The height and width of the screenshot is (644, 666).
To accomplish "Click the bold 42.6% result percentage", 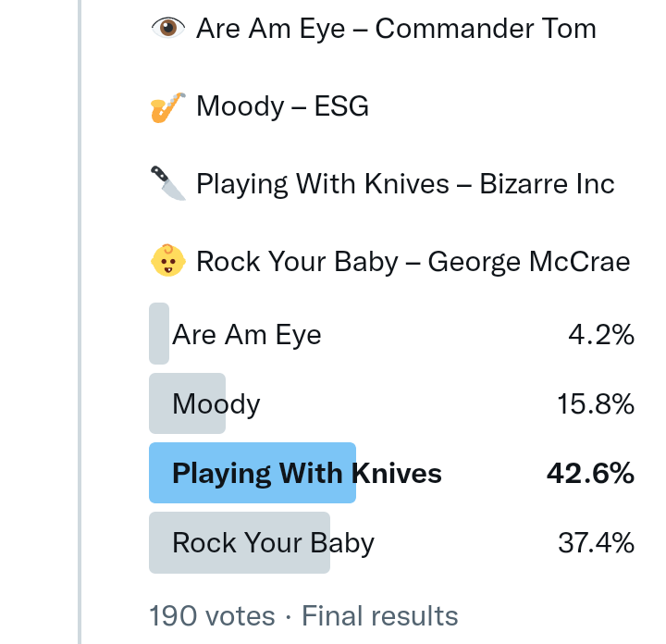I will point(590,474).
